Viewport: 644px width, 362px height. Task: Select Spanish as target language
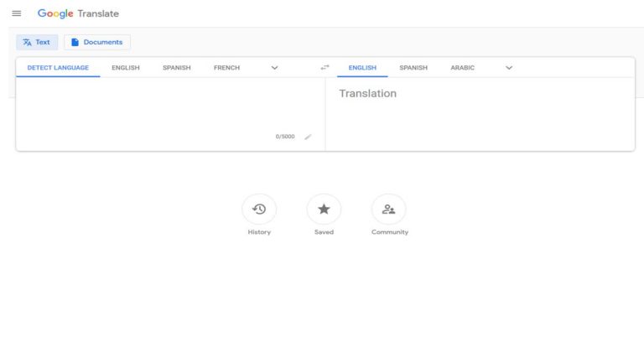(x=413, y=68)
